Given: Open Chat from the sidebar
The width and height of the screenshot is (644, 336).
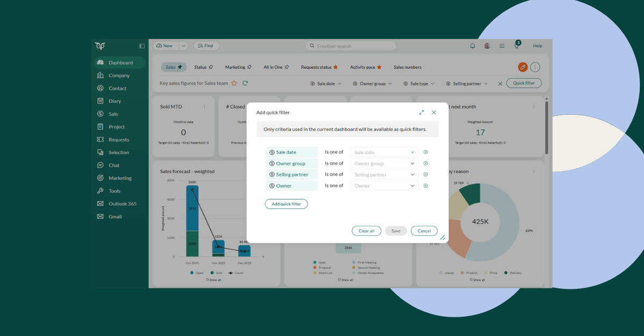Looking at the screenshot, I should point(114,165).
